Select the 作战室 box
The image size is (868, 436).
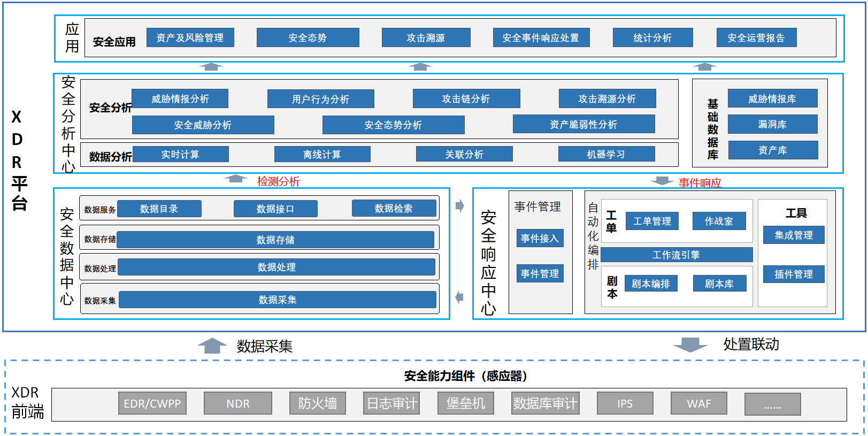coord(719,221)
